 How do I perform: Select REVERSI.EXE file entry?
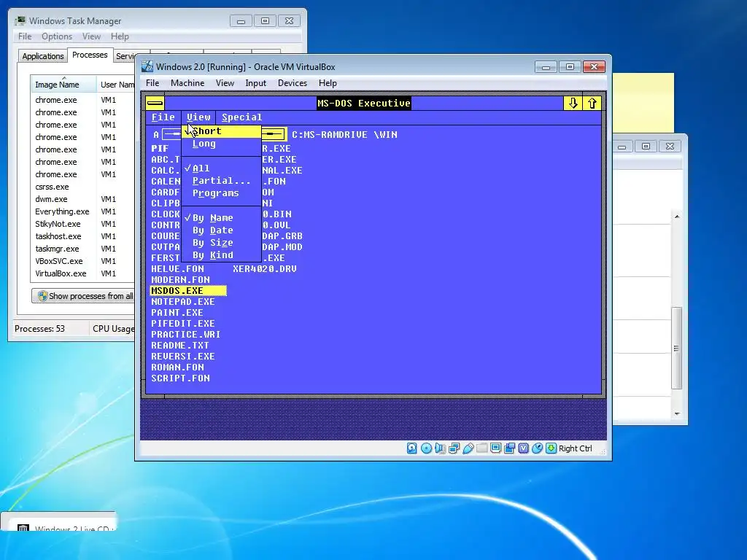(183, 356)
